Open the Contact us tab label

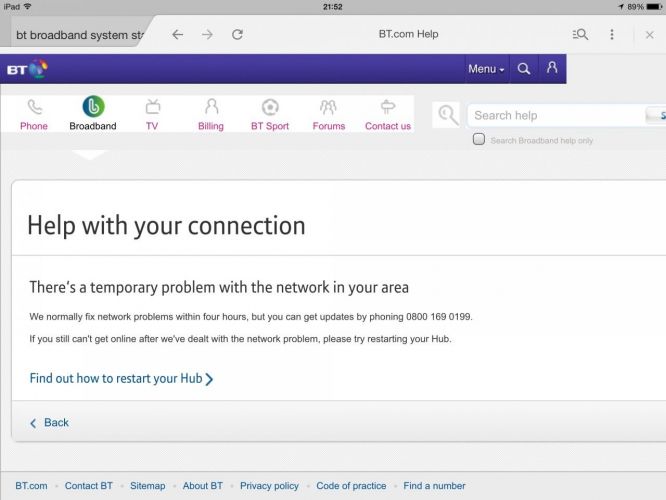(388, 126)
